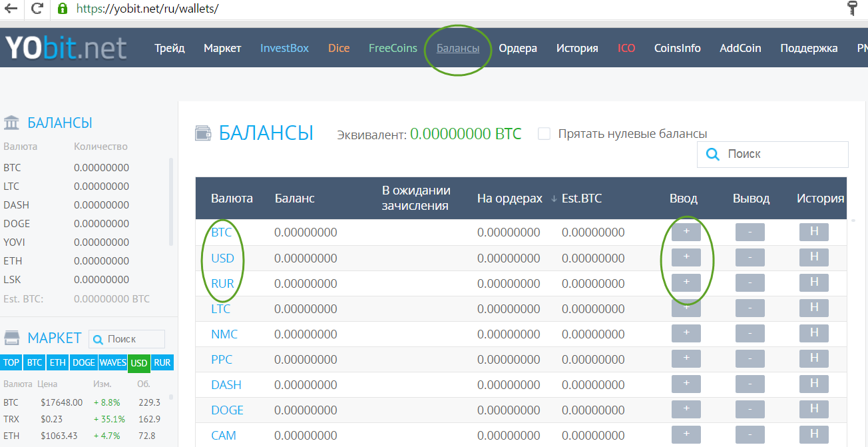
Task: Switch market list to RUR tab
Action: click(162, 363)
